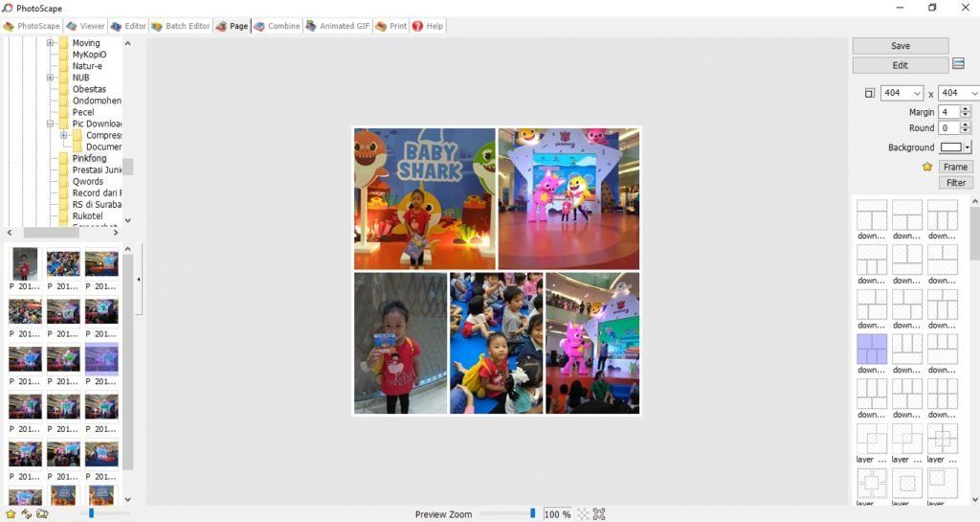Decrease the Margin value with down arrow
Image resolution: width=980 pixels, height=522 pixels.
[966, 115]
